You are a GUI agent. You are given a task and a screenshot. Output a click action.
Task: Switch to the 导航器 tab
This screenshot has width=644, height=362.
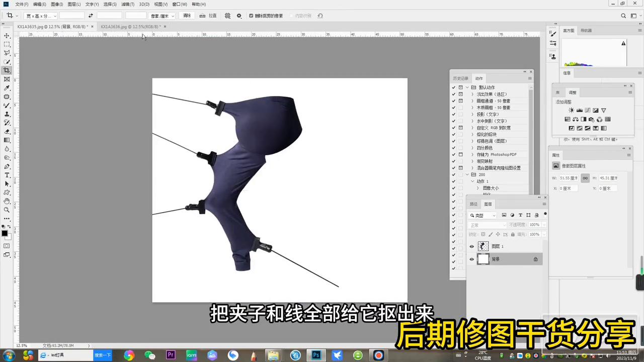pyautogui.click(x=586, y=31)
